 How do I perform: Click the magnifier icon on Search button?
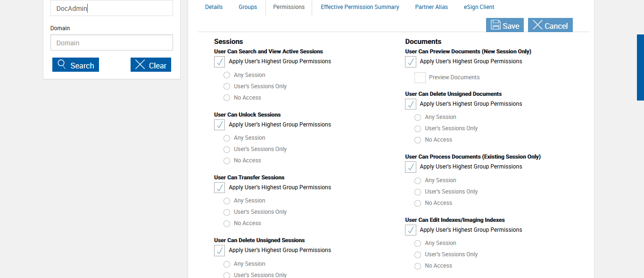(62, 65)
